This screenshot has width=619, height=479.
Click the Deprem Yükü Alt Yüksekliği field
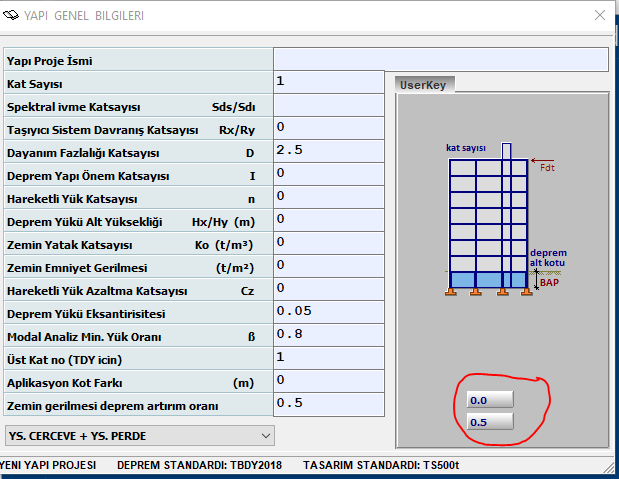328,221
